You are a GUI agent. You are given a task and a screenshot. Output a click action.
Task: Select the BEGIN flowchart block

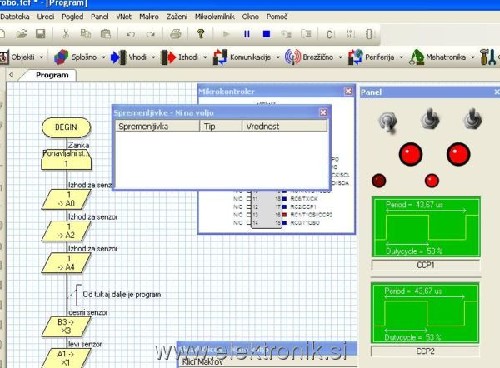pyautogui.click(x=66, y=127)
